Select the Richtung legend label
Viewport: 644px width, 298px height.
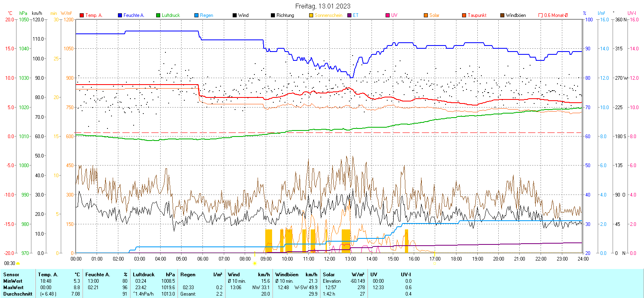click(285, 15)
